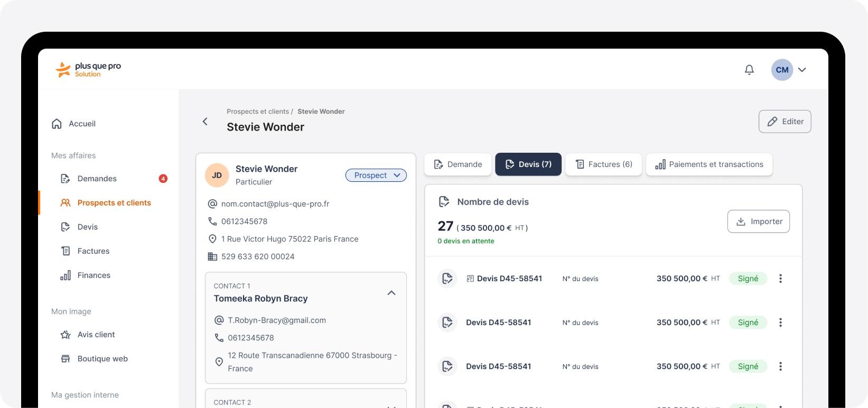This screenshot has width=868, height=408.
Task: Select the Demande tab
Action: (x=458, y=164)
